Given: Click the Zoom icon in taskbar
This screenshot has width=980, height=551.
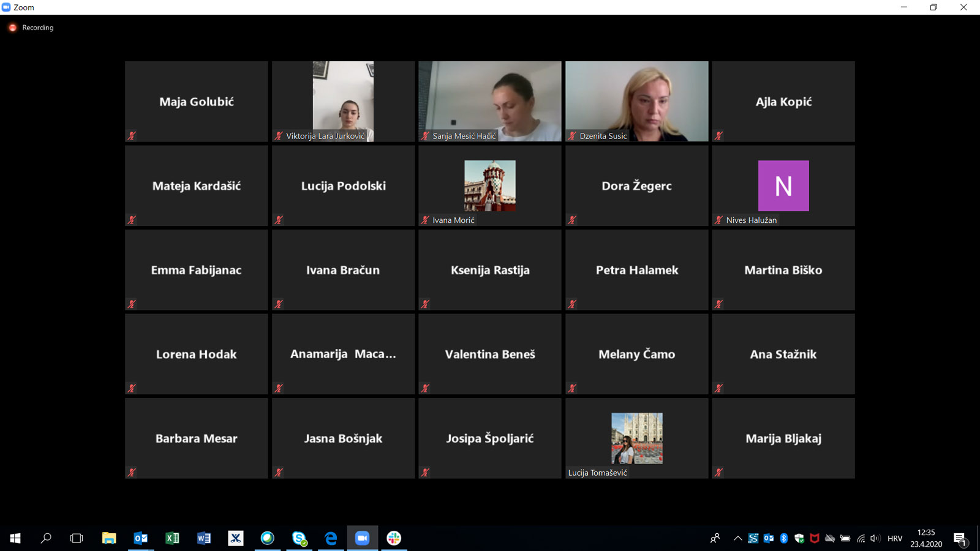Looking at the screenshot, I should tap(363, 538).
